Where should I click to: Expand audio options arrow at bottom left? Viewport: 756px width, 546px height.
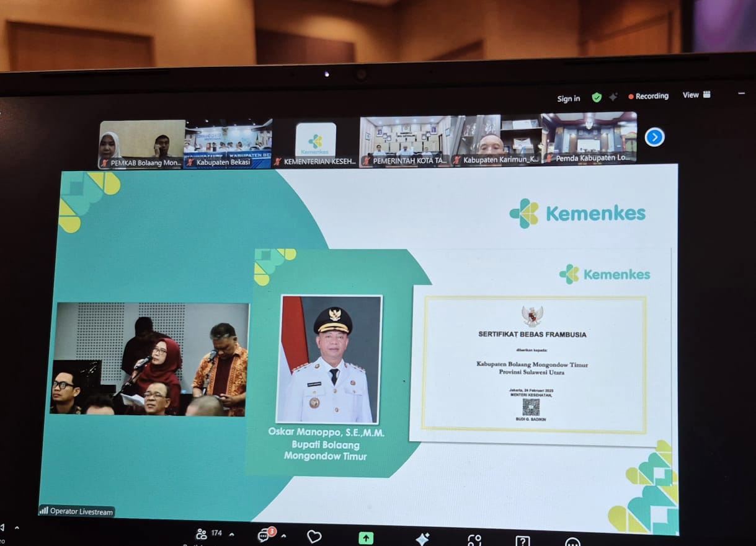pyautogui.click(x=17, y=528)
